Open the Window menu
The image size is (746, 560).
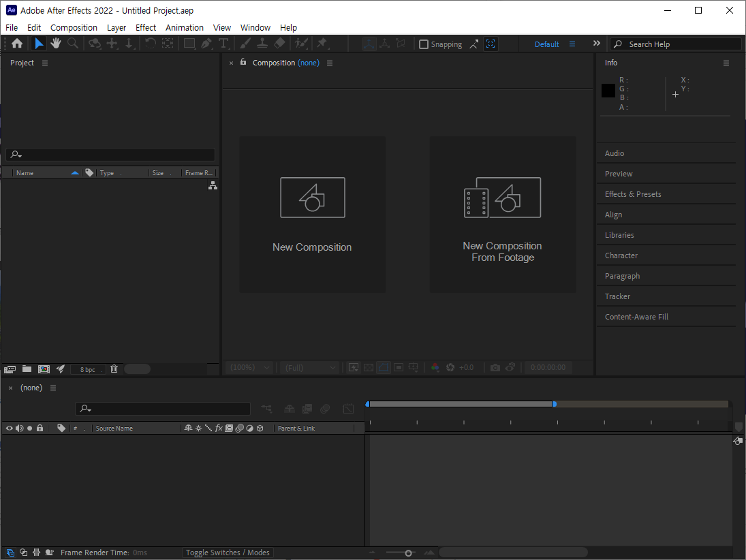(255, 28)
